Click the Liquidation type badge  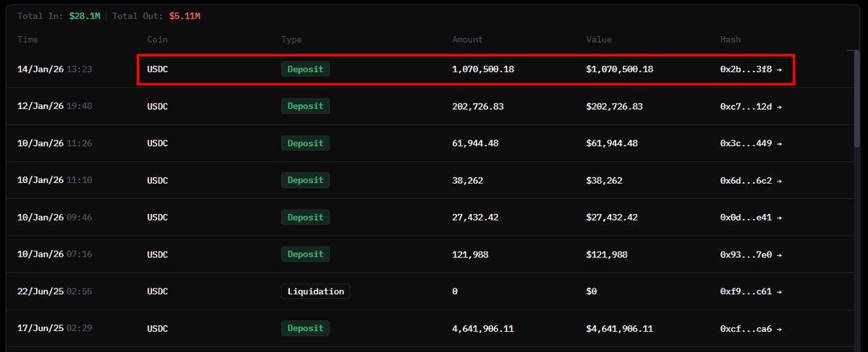tap(315, 291)
